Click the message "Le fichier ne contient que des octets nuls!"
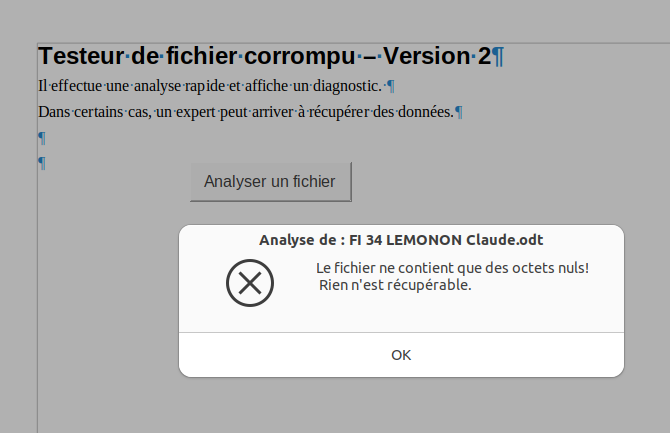This screenshot has height=433, width=670. 452,268
